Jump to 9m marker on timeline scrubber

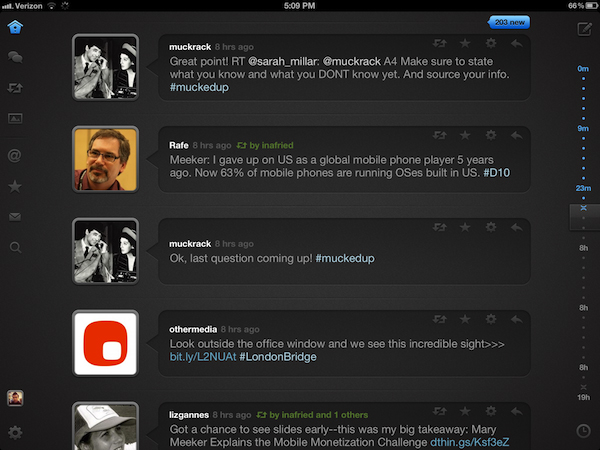point(583,128)
